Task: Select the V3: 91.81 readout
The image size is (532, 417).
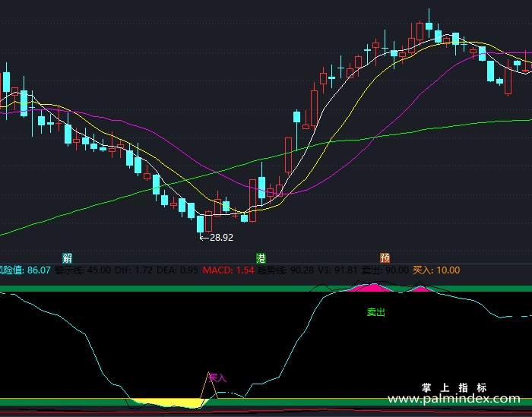Action: [337, 270]
